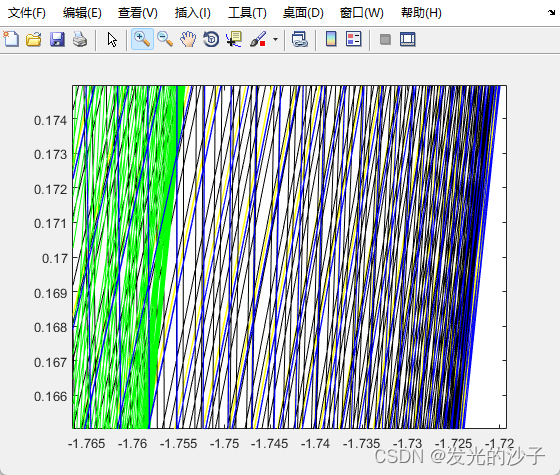Click the Show Plot Tools and Dock icon
The height and width of the screenshot is (475, 560).
click(x=408, y=39)
